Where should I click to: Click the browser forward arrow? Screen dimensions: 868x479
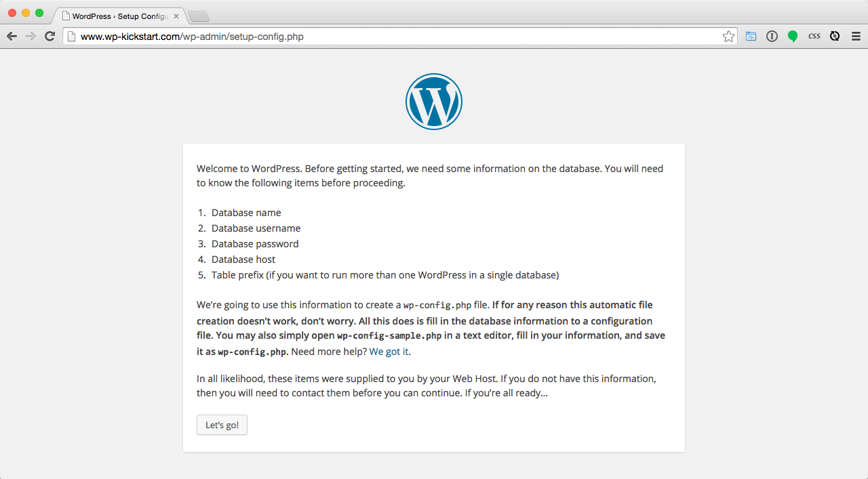(x=31, y=36)
